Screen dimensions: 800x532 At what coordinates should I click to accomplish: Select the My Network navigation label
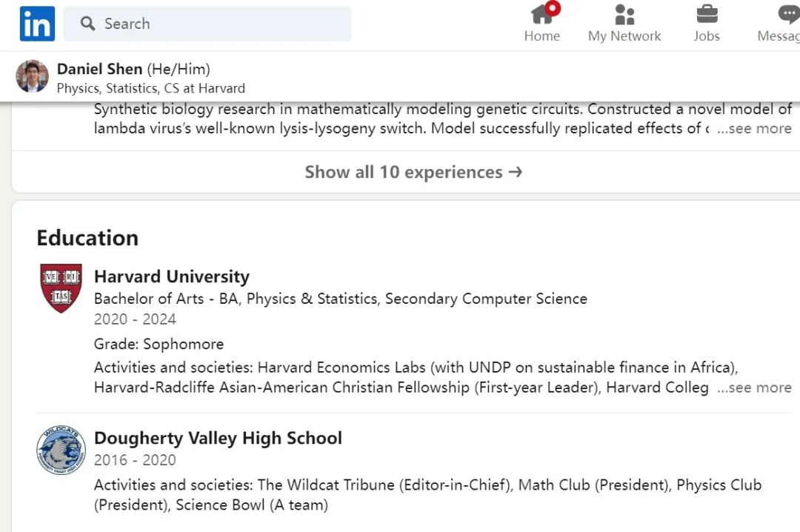tap(624, 36)
